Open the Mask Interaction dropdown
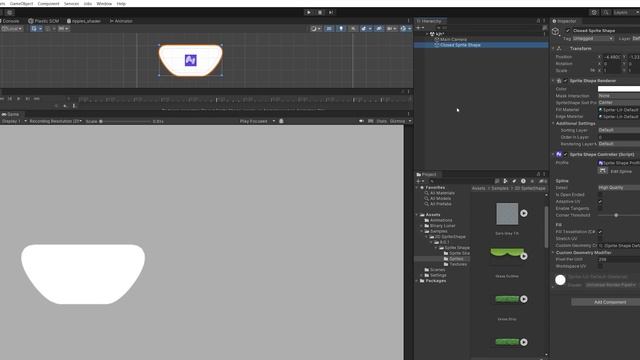 pos(619,96)
